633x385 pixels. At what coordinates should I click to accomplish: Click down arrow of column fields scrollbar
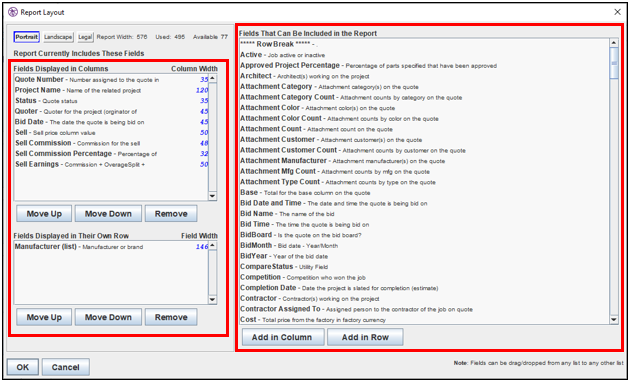click(212, 196)
